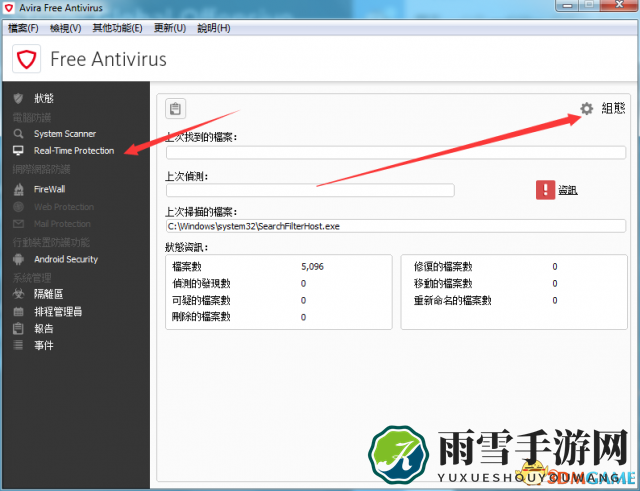Click the Web Protection globe icon
Viewport: 640px width, 491px height.
coord(18,207)
